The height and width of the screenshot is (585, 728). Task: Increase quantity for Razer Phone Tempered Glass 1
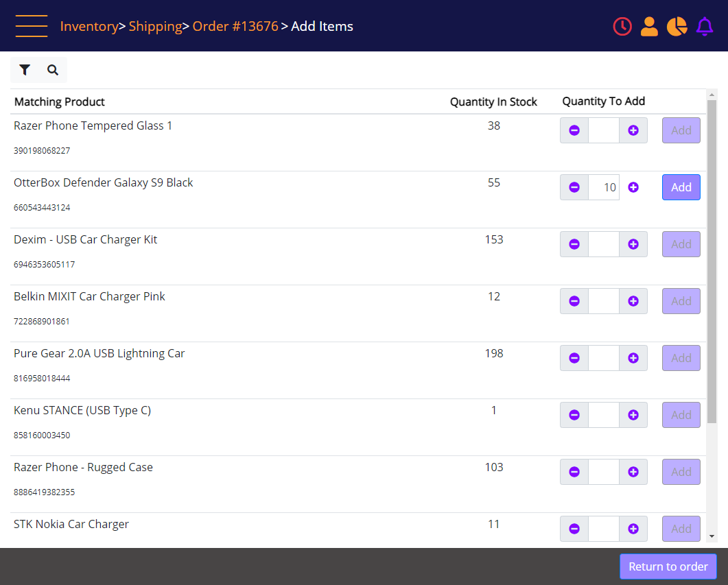(633, 130)
